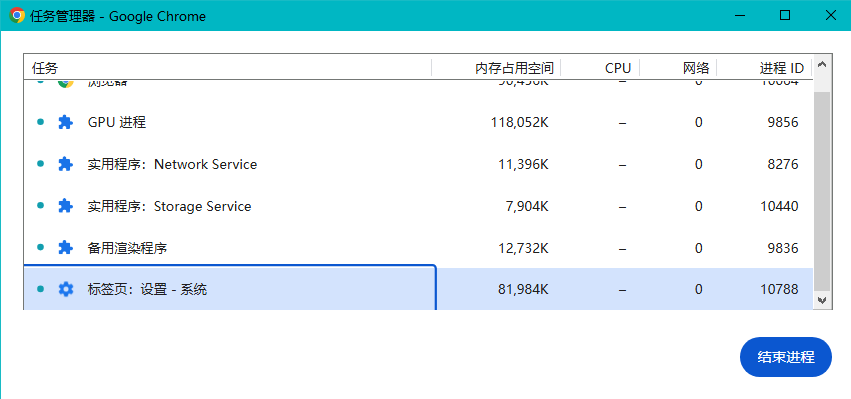
Task: Click process ID 10440
Action: click(779, 206)
